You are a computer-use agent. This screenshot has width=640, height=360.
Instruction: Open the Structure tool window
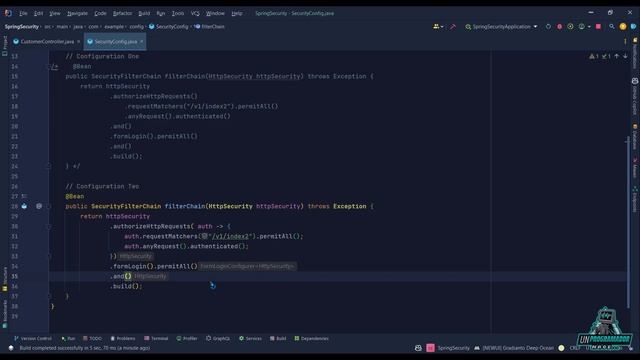[x=4, y=279]
